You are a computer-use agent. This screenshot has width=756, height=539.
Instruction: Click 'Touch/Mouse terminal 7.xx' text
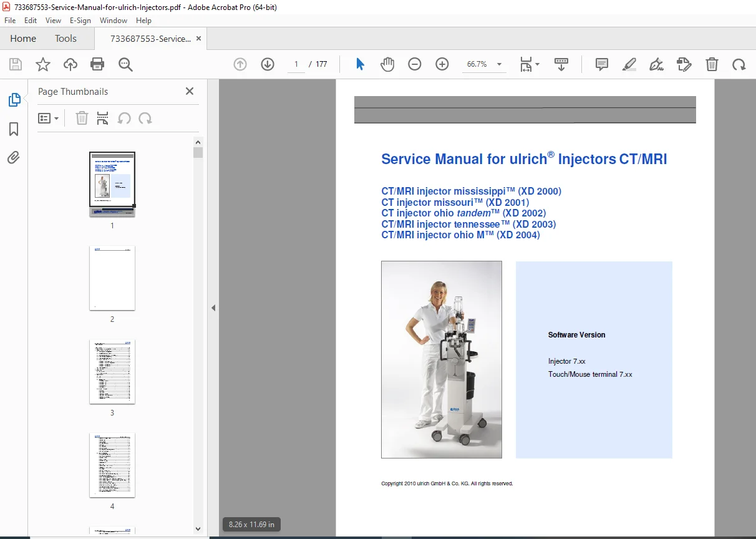[x=590, y=374]
